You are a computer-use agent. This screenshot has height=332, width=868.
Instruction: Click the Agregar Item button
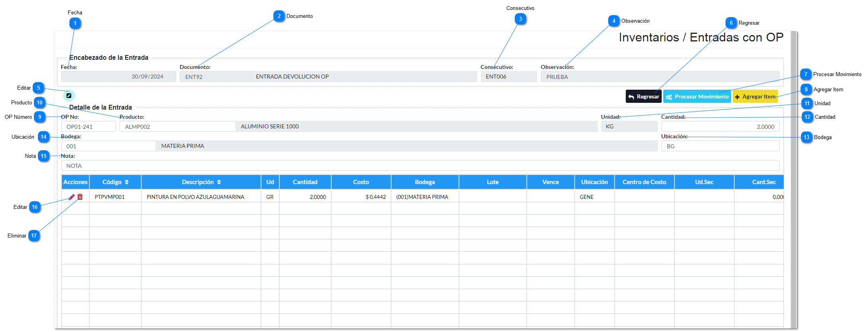click(755, 96)
